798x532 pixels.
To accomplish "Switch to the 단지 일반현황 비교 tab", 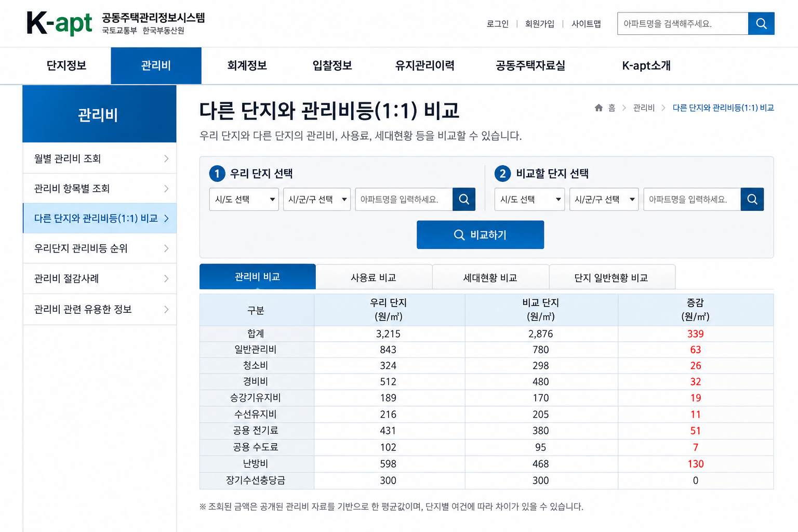I will point(611,277).
